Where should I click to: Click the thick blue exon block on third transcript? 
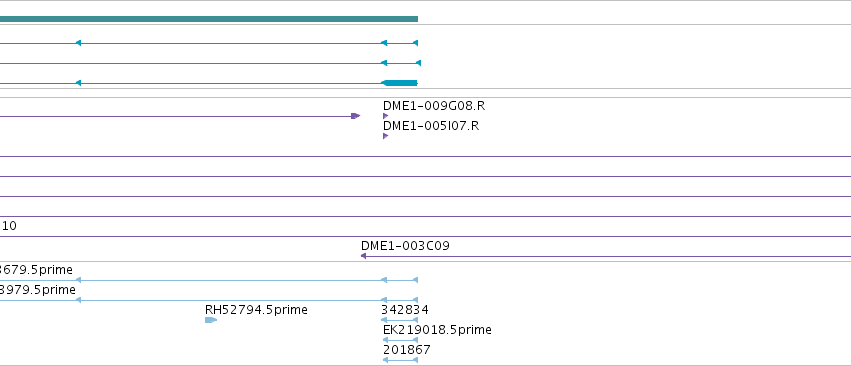(401, 83)
